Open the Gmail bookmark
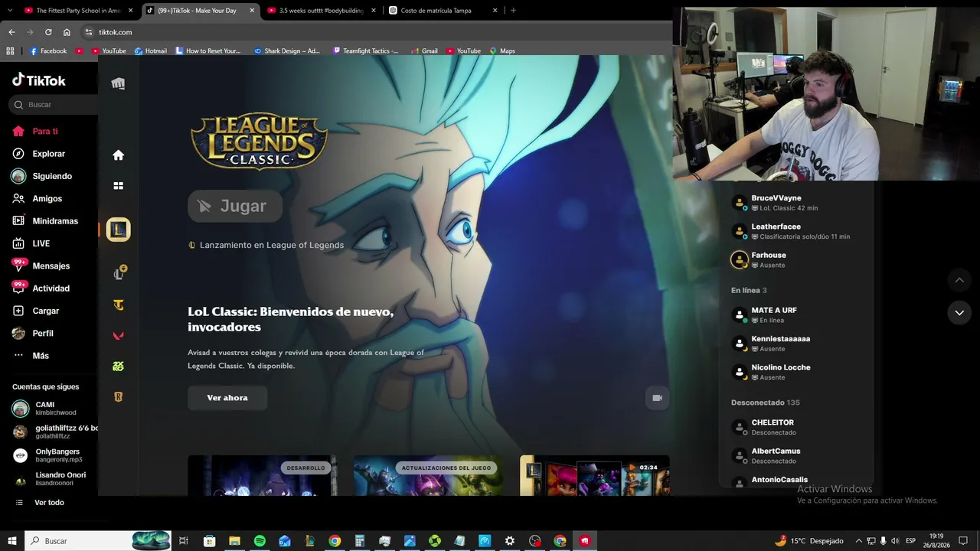Screen dimensions: 980x551 (424, 51)
